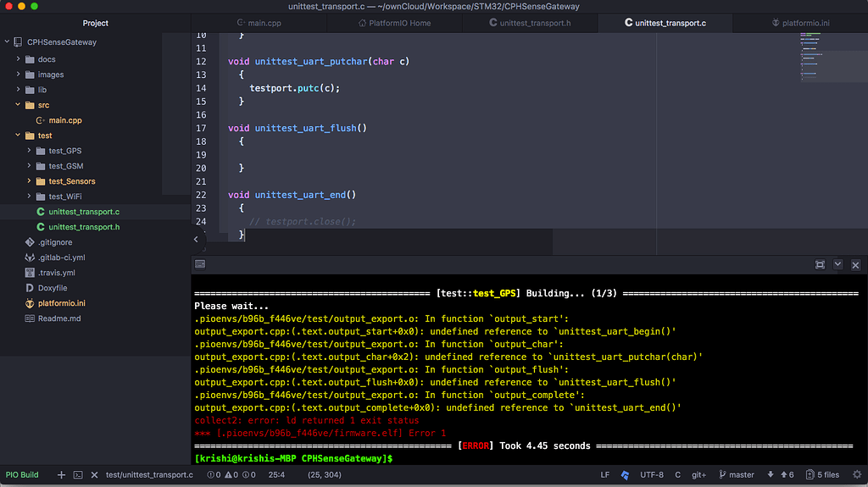868x487 pixels.
Task: Click the keyboard icon in the terminal header
Action: pos(200,264)
